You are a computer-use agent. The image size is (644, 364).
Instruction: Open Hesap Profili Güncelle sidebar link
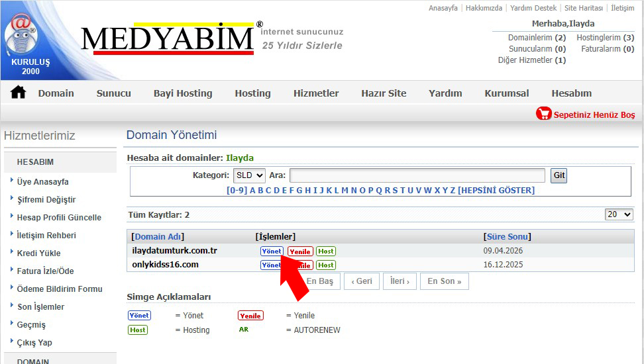(59, 218)
